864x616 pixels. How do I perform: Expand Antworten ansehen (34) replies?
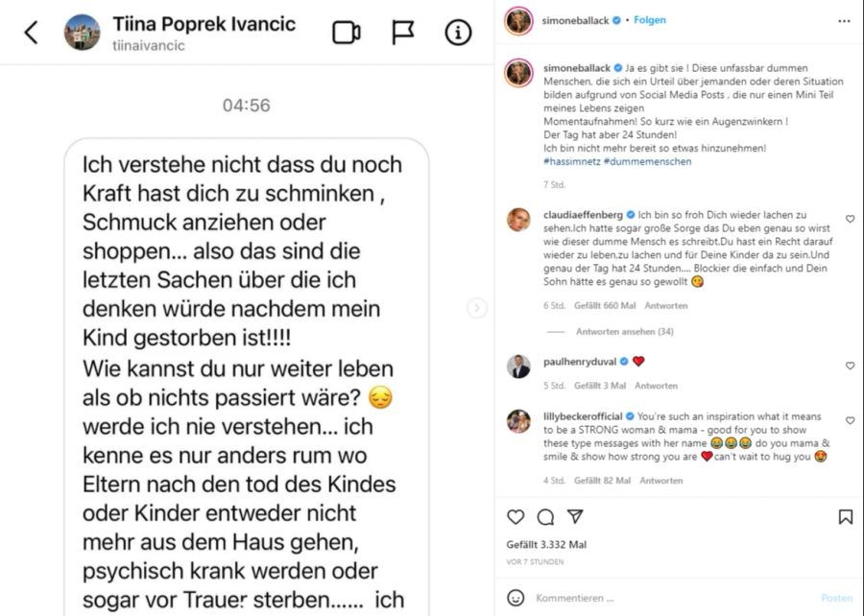pyautogui.click(x=624, y=331)
